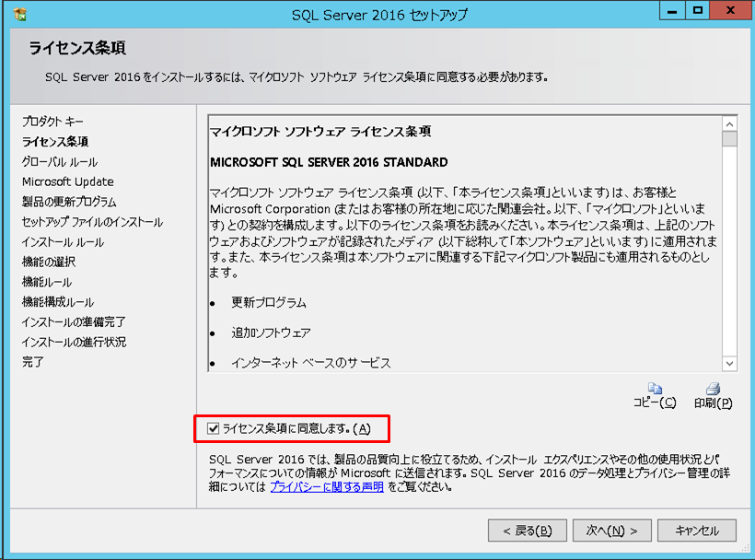
Task: Select the インストールの進行状況 step
Action: [x=75, y=343]
